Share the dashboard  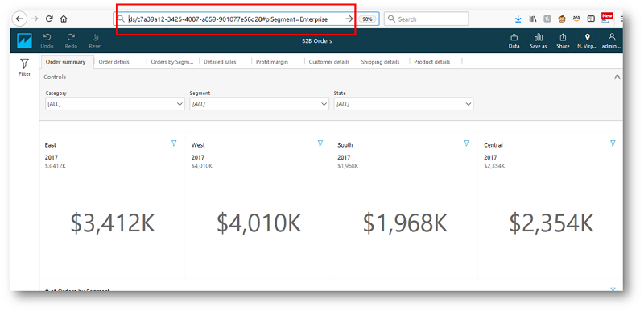[563, 40]
